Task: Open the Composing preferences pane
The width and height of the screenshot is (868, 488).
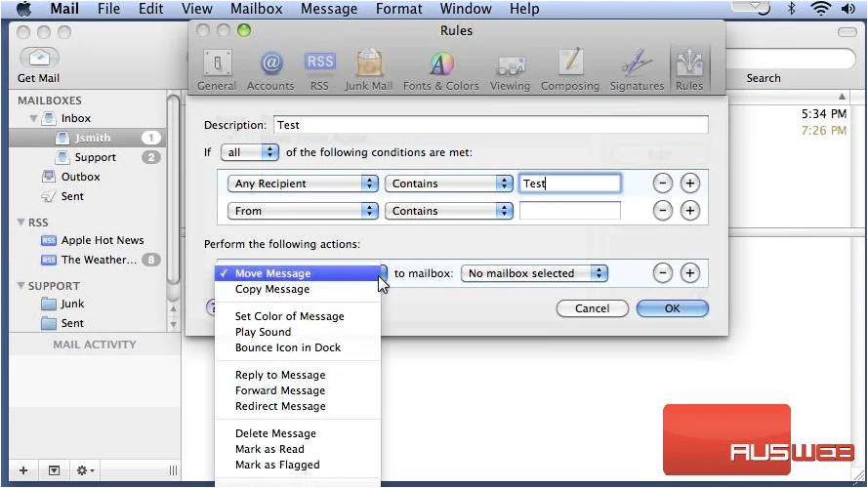Action: coord(569,69)
